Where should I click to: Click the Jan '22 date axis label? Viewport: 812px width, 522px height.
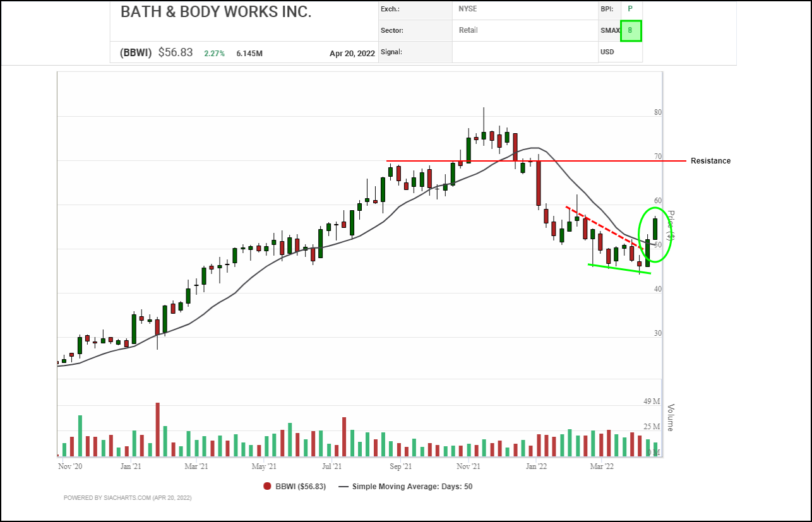(536, 466)
